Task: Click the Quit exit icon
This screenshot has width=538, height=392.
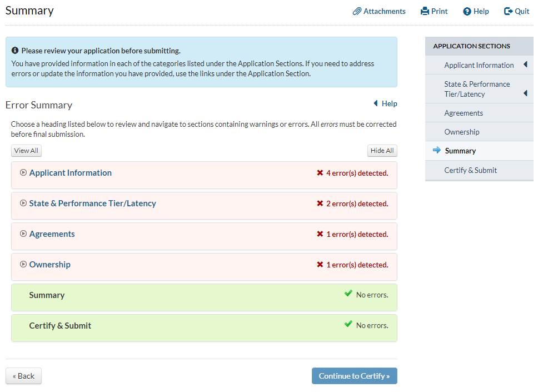Action: 508,11
